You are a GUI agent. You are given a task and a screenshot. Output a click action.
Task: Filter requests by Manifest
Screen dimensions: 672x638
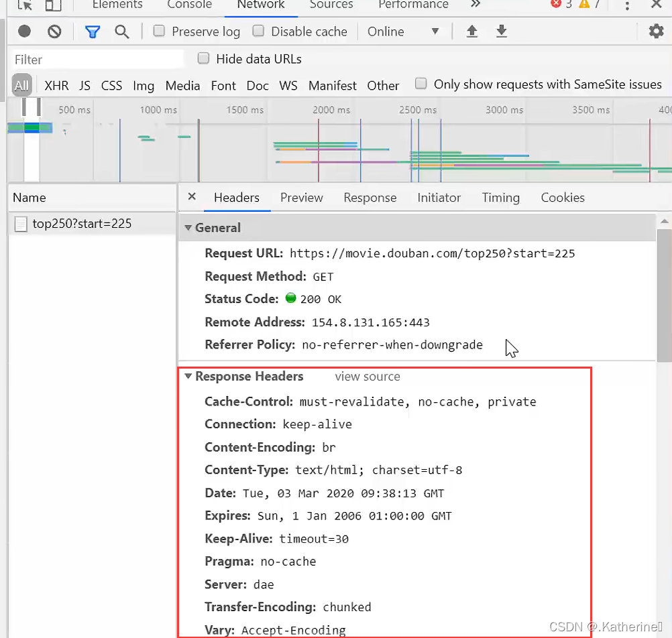(x=333, y=86)
